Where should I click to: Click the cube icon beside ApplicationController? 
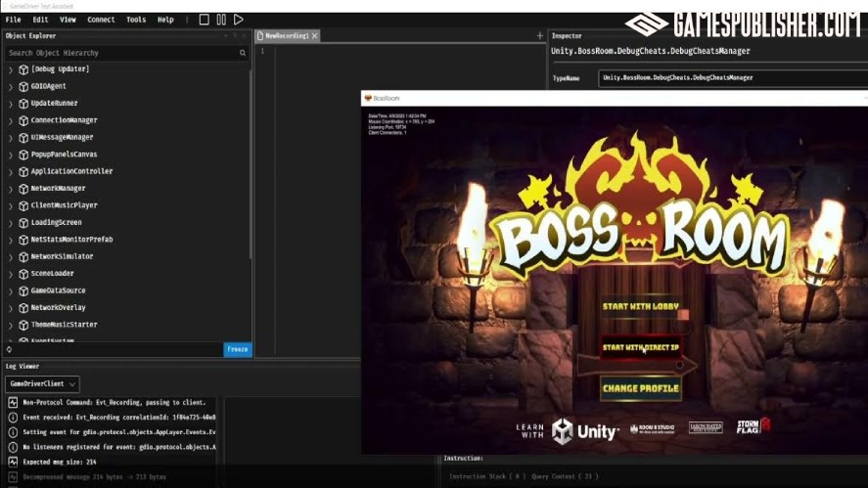(x=23, y=172)
